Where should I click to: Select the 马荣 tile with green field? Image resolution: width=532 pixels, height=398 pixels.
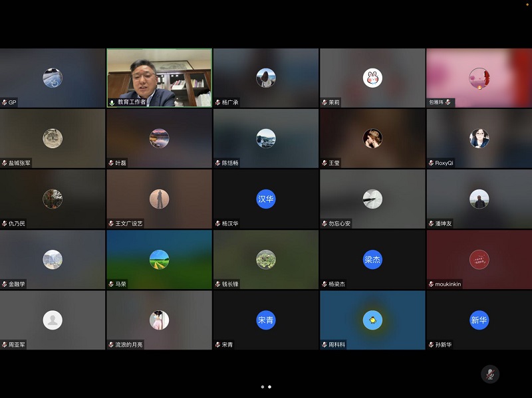(160, 259)
